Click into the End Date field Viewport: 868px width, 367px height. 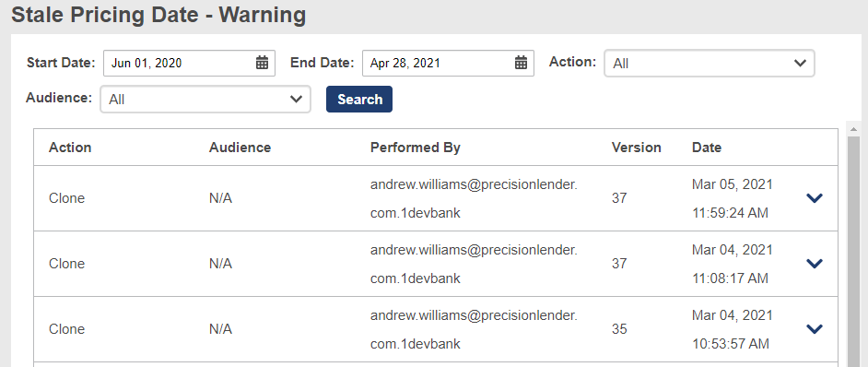(x=449, y=64)
